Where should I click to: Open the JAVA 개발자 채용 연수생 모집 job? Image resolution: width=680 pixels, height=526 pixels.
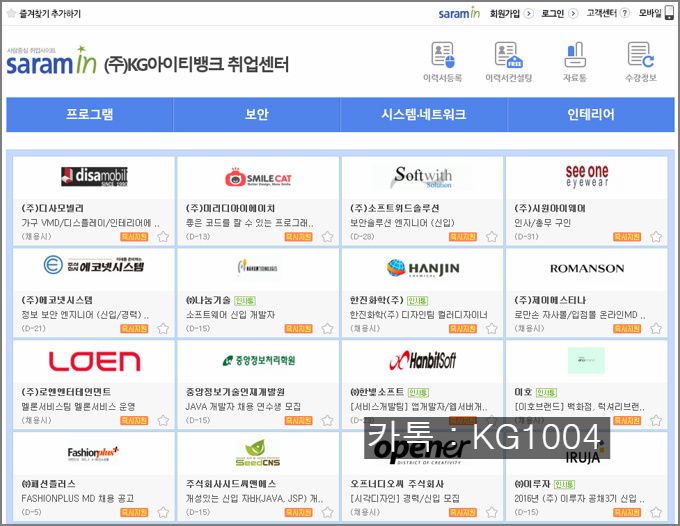point(243,407)
